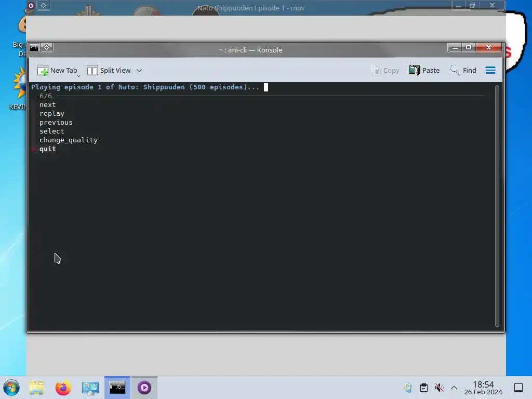Screen dimensions: 532x399
Task: Click the show desktop button
Action: pos(518,388)
